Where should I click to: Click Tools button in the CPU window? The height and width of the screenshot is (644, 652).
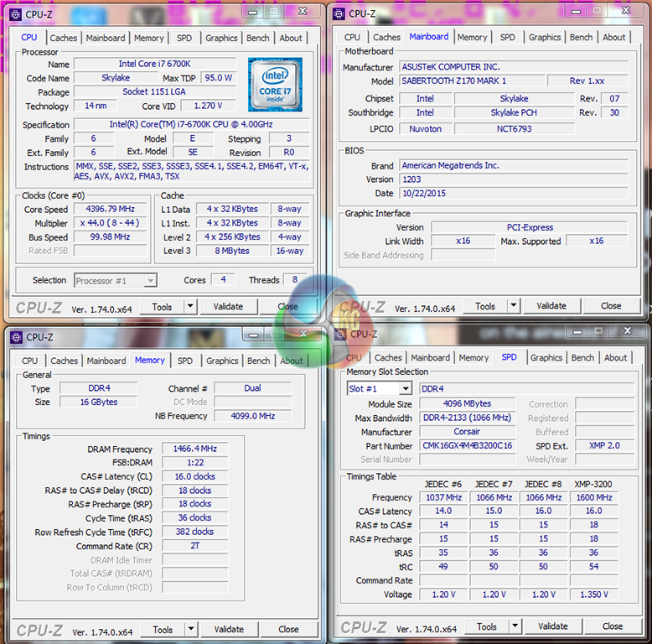click(x=163, y=307)
